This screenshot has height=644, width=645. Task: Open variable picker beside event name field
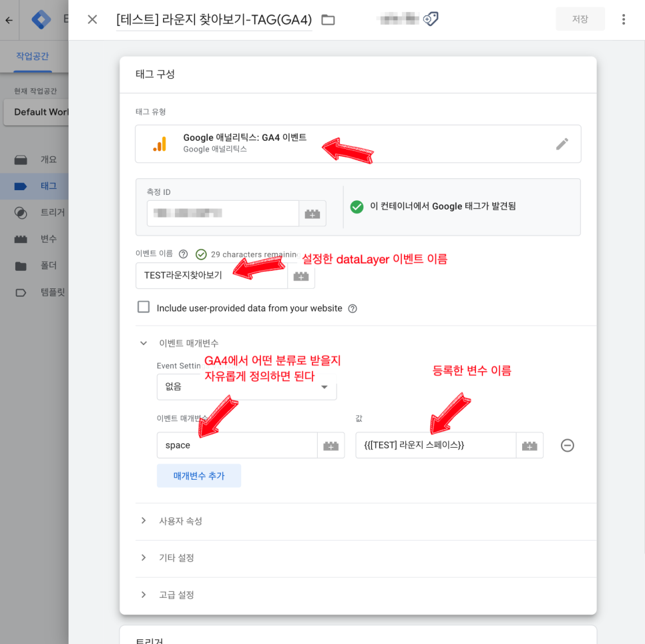[301, 276]
